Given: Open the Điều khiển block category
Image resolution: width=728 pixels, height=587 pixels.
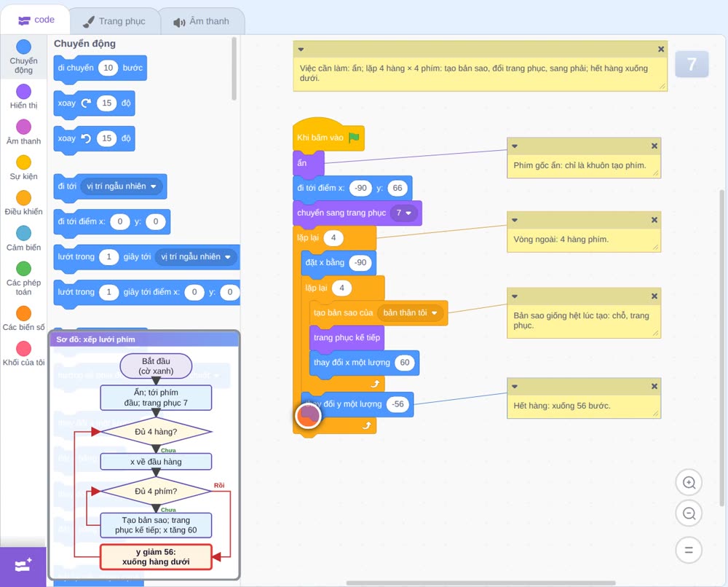Looking at the screenshot, I should point(24,203).
